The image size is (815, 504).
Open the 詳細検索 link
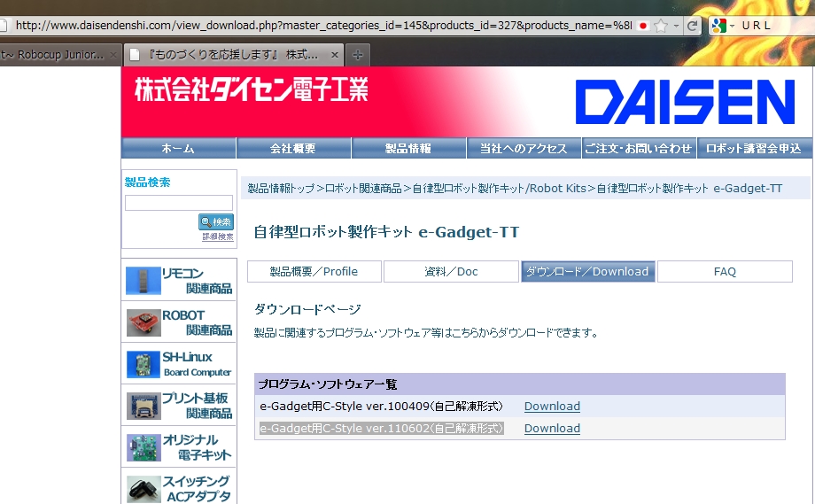[218, 236]
